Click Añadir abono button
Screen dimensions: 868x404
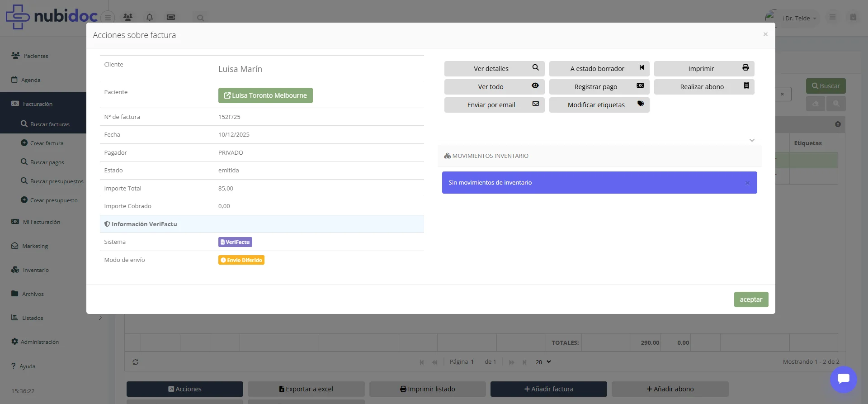pos(670,389)
